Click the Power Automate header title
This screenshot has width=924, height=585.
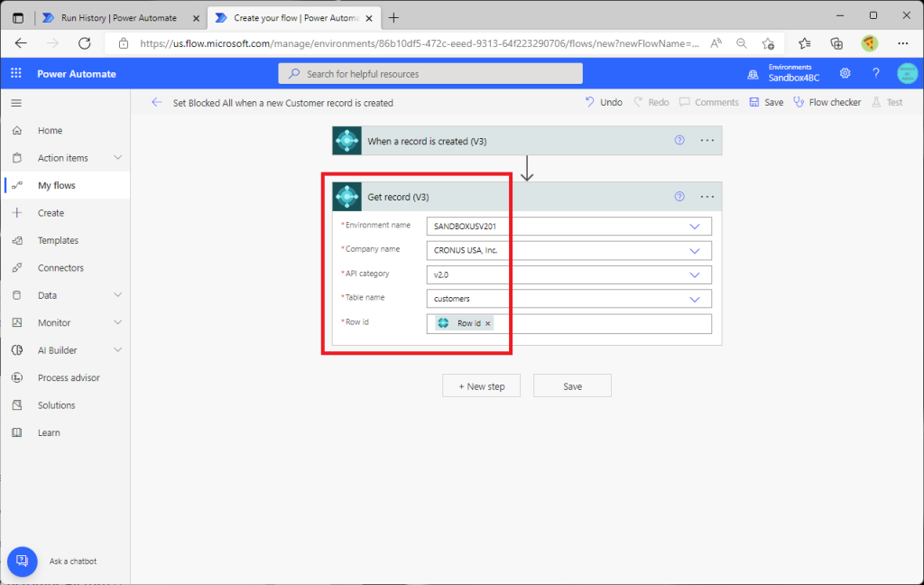(77, 74)
